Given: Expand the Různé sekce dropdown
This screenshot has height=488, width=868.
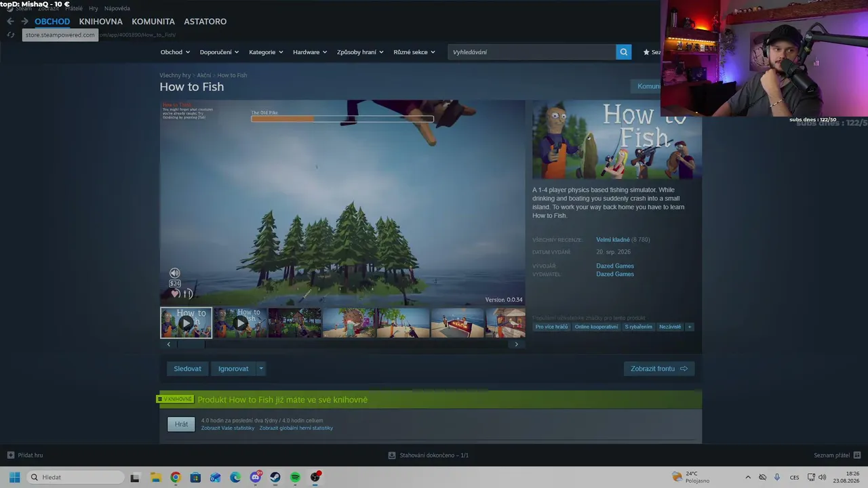Looking at the screenshot, I should (x=414, y=52).
